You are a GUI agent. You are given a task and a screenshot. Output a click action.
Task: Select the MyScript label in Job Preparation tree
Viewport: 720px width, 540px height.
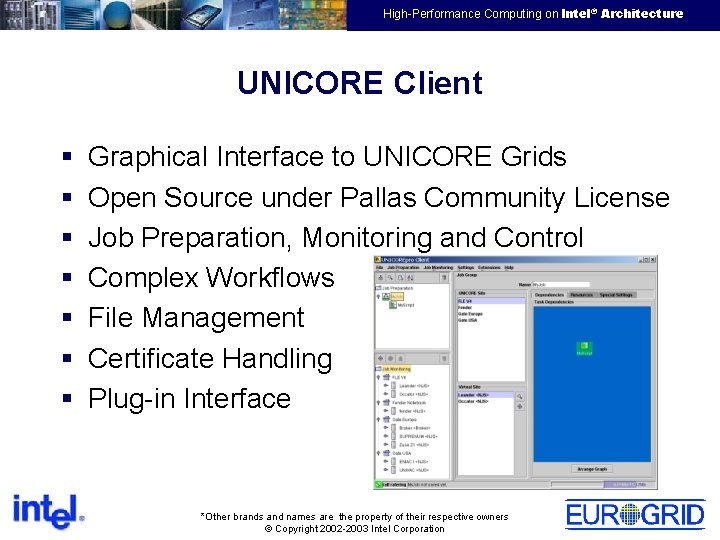click(406, 305)
